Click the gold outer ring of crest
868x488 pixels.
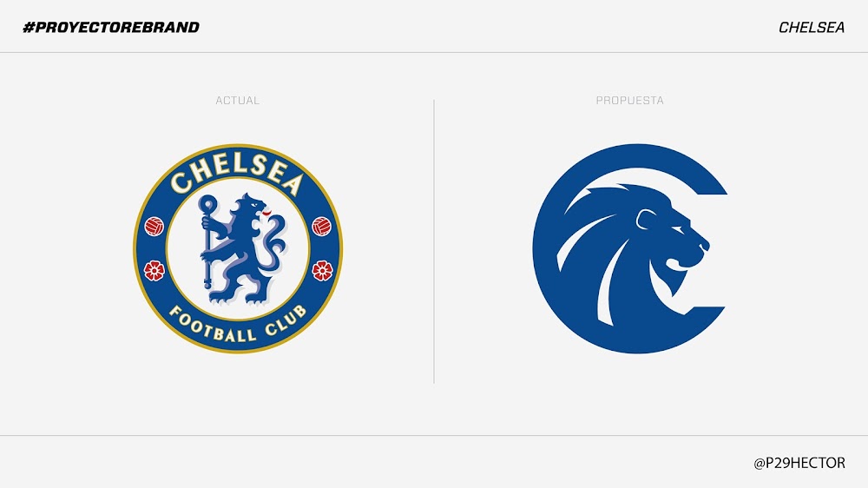coord(238,146)
